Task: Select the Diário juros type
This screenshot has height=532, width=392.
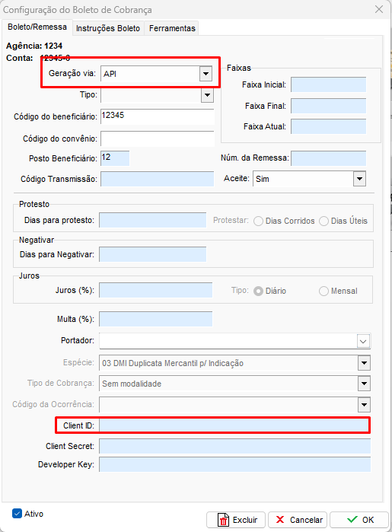Action: click(258, 291)
